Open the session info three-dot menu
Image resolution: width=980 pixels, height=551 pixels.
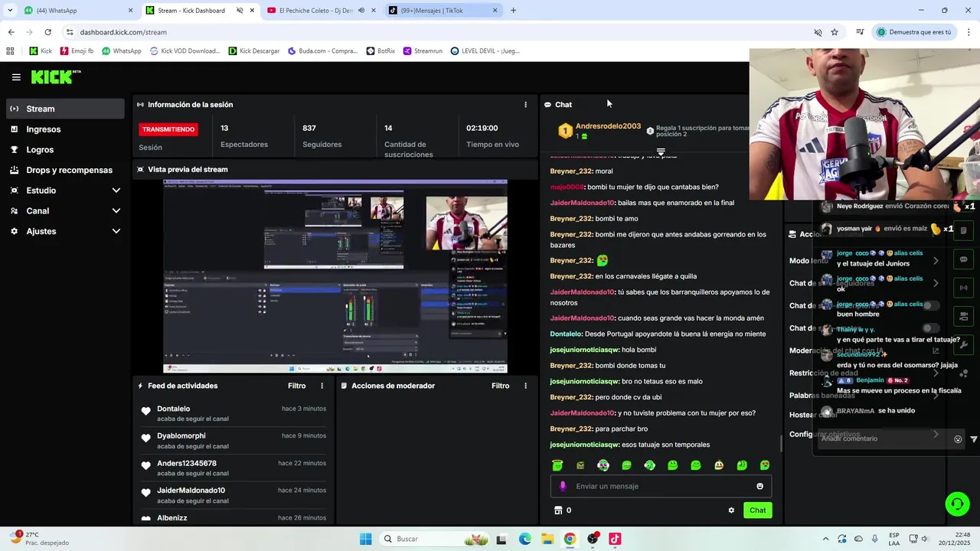tap(525, 105)
